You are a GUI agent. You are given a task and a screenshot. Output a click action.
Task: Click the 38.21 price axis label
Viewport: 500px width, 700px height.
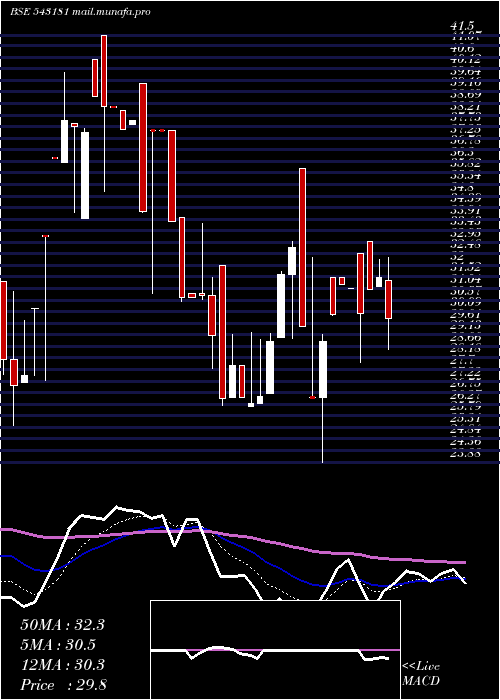(465, 106)
